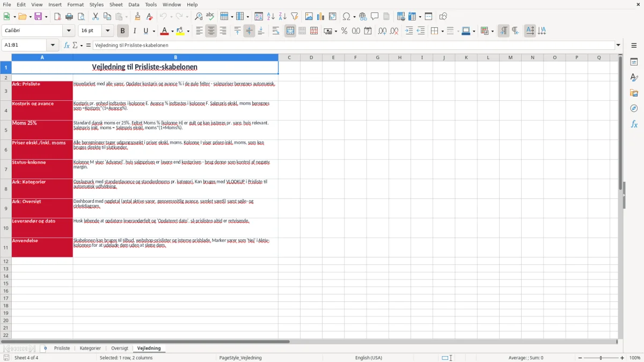Open the Data menu
The height and width of the screenshot is (362, 644).
point(134,4)
